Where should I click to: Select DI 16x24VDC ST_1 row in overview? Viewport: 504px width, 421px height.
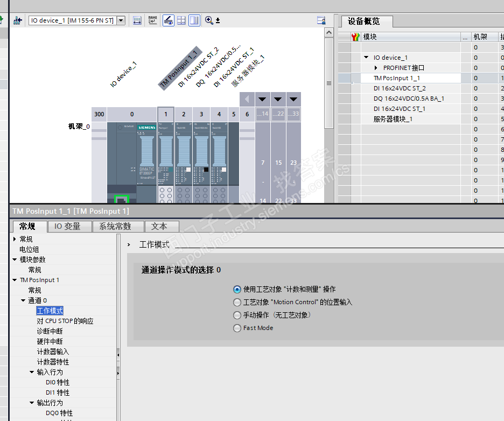[x=411, y=109]
